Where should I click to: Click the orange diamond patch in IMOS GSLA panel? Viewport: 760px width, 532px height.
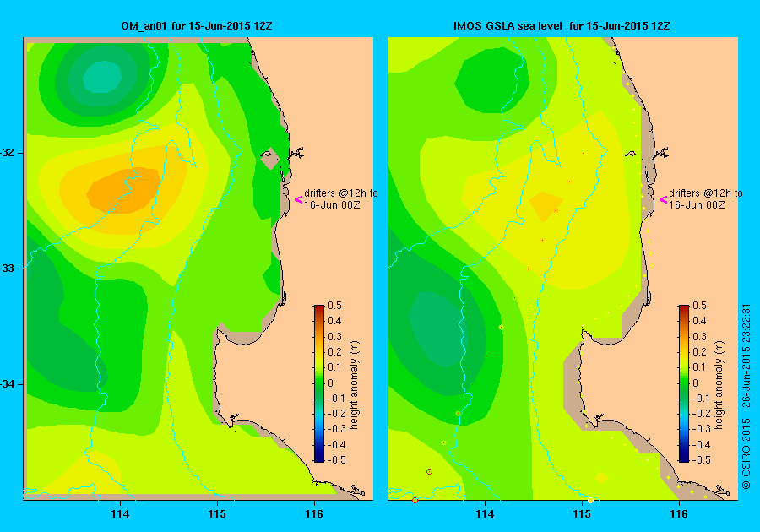pyautogui.click(x=546, y=206)
